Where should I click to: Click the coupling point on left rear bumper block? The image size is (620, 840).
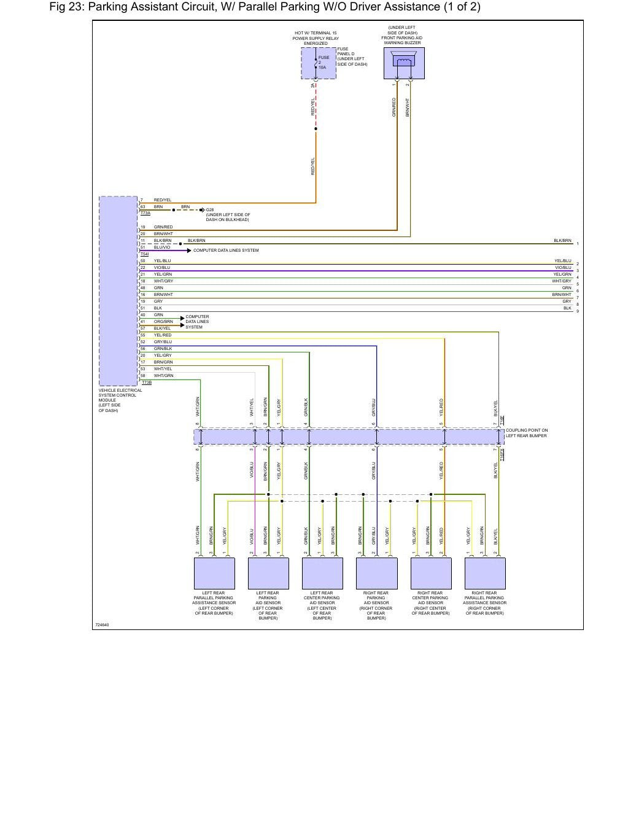pos(349,437)
